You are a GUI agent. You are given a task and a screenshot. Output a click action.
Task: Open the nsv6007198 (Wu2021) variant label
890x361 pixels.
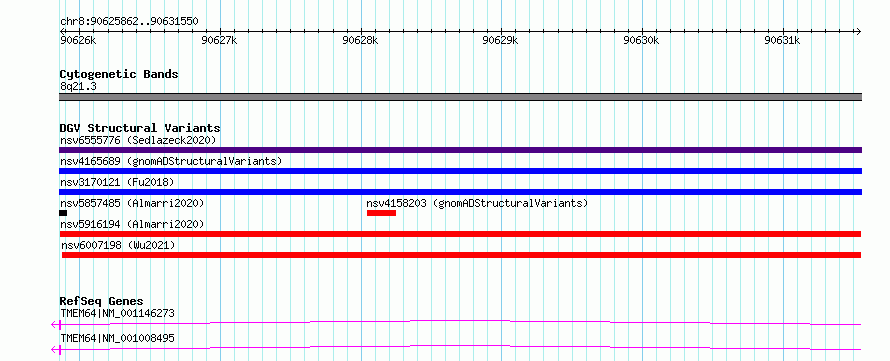[119, 245]
